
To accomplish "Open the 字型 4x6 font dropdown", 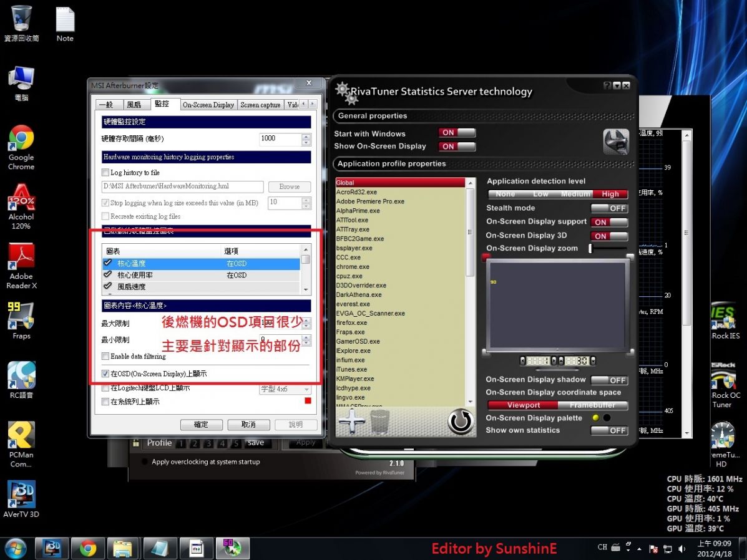I will tap(285, 389).
